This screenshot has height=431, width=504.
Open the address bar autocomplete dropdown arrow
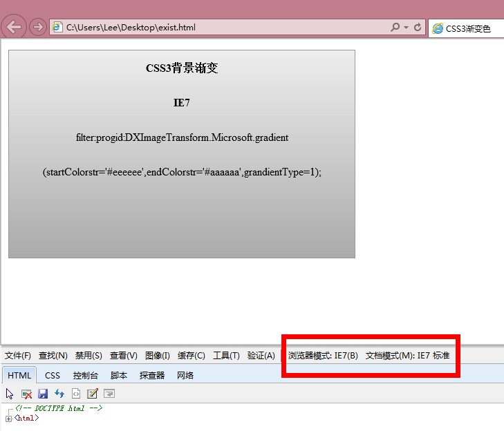[407, 28]
